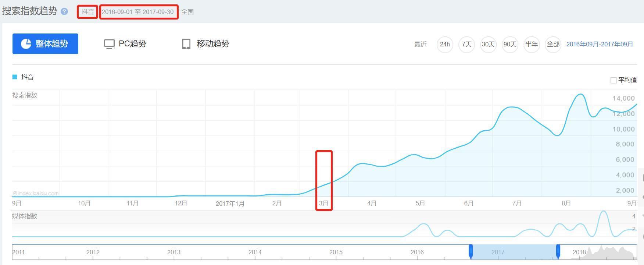
Task: Click the 搜索指数趋势 title
Action: click(30, 11)
